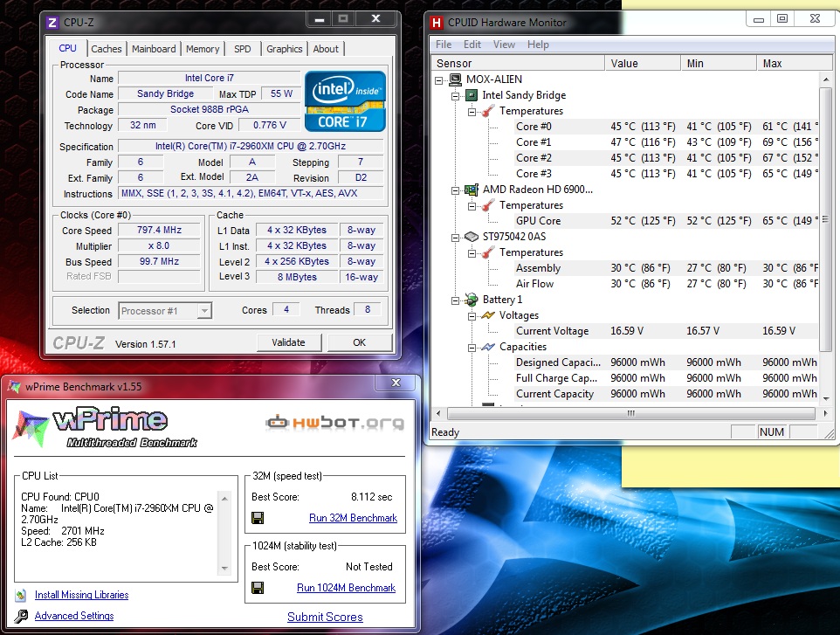Select the GPU Core temperature row
Image resolution: width=840 pixels, height=635 pixels.
pos(666,221)
